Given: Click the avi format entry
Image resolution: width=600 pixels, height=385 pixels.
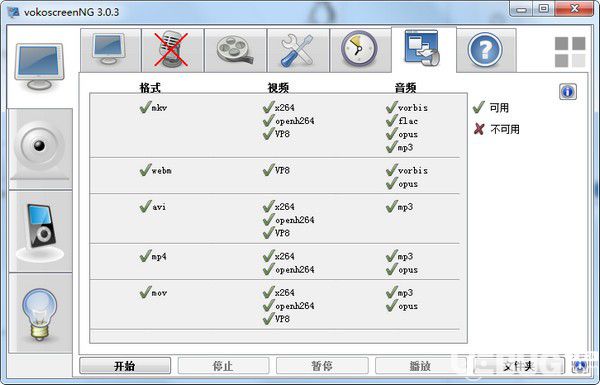Looking at the screenshot, I should [153, 207].
